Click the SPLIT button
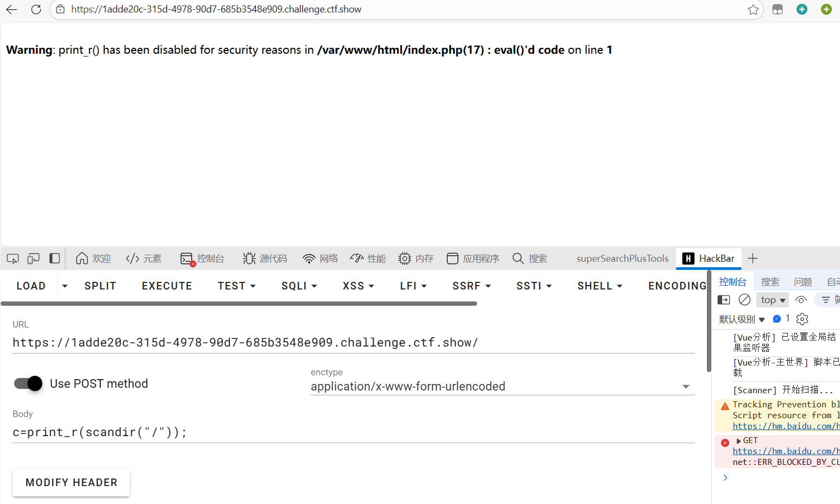Image resolution: width=840 pixels, height=504 pixels. tap(101, 286)
